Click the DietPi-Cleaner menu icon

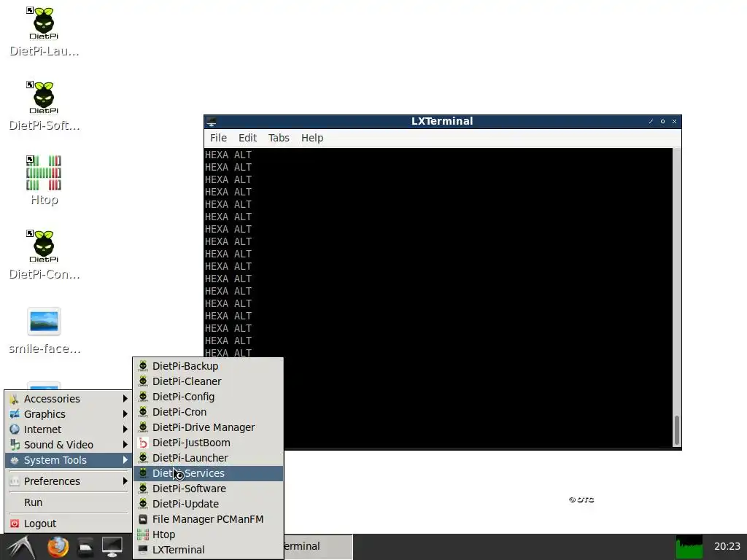(x=143, y=381)
